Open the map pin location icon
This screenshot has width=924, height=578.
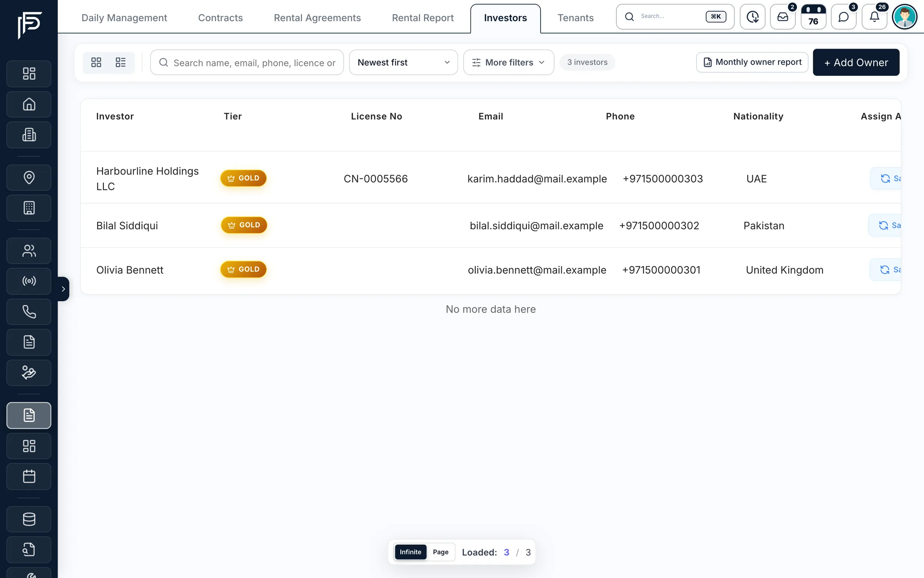29,177
